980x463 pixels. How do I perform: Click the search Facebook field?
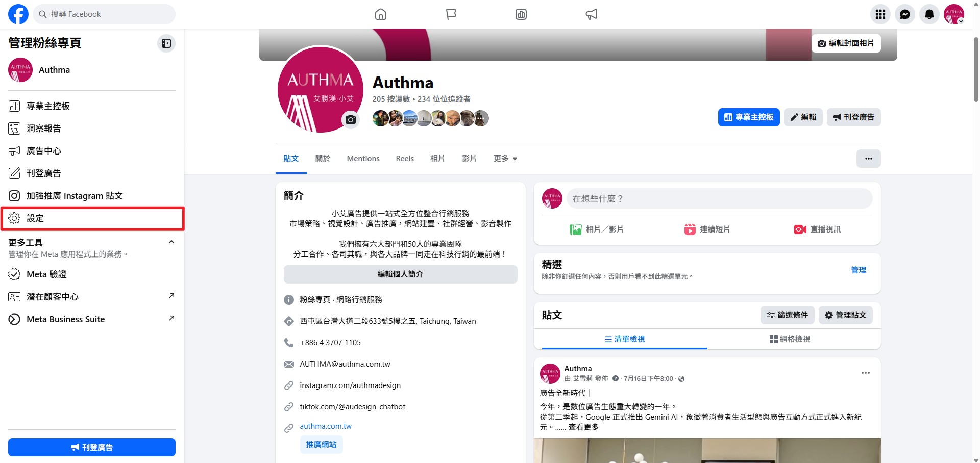coord(104,14)
